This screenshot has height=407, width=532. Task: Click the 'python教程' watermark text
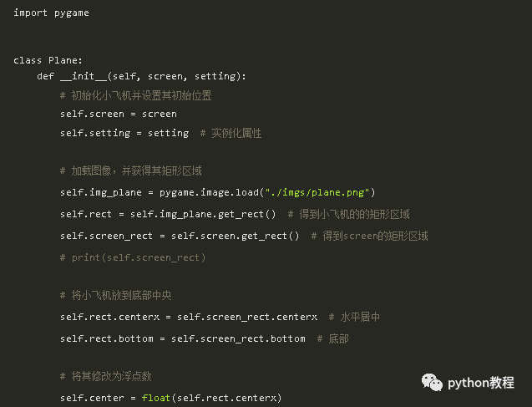(x=481, y=383)
